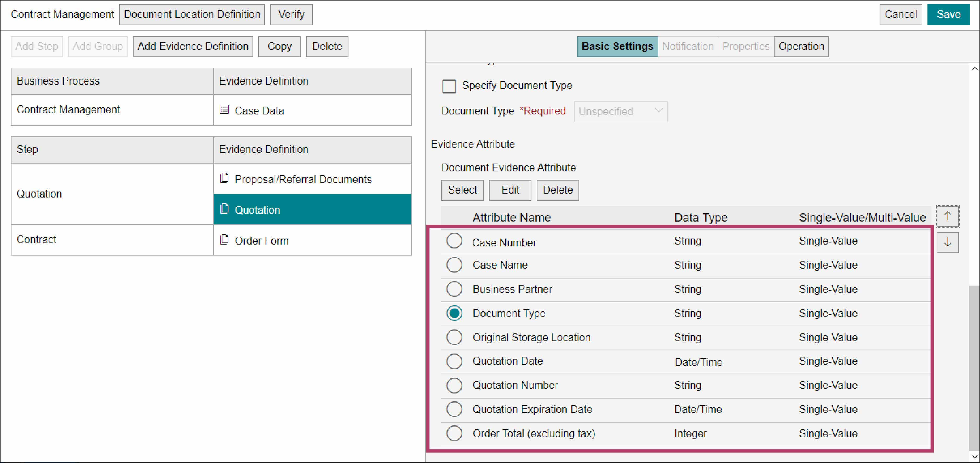
Task: Click Edit under Document Evidence Attribute
Action: tap(510, 190)
